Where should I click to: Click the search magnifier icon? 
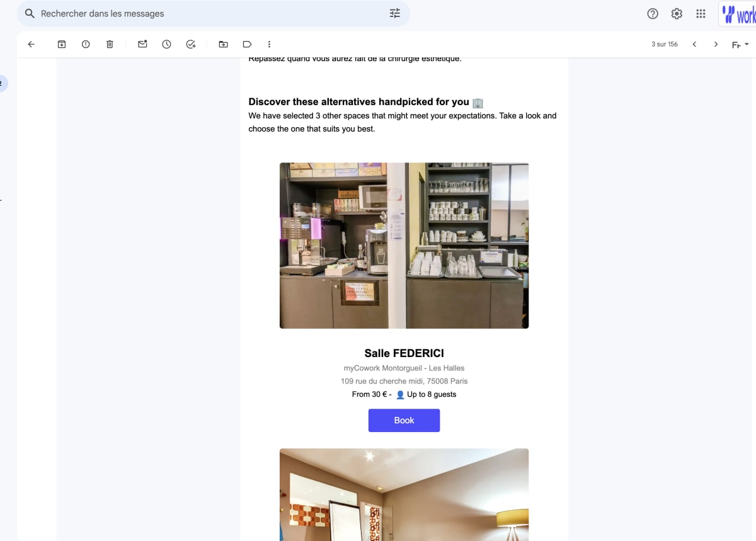click(30, 13)
